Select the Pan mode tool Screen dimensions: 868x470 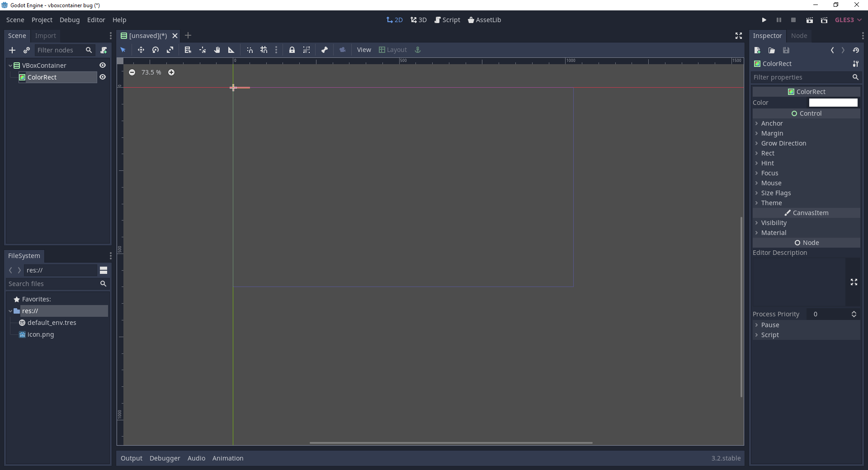[217, 50]
